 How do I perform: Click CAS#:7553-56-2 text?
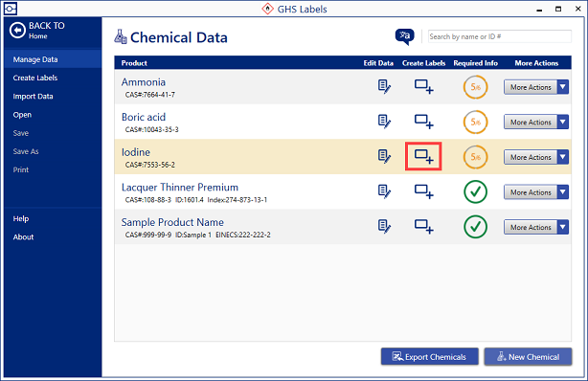tap(150, 165)
